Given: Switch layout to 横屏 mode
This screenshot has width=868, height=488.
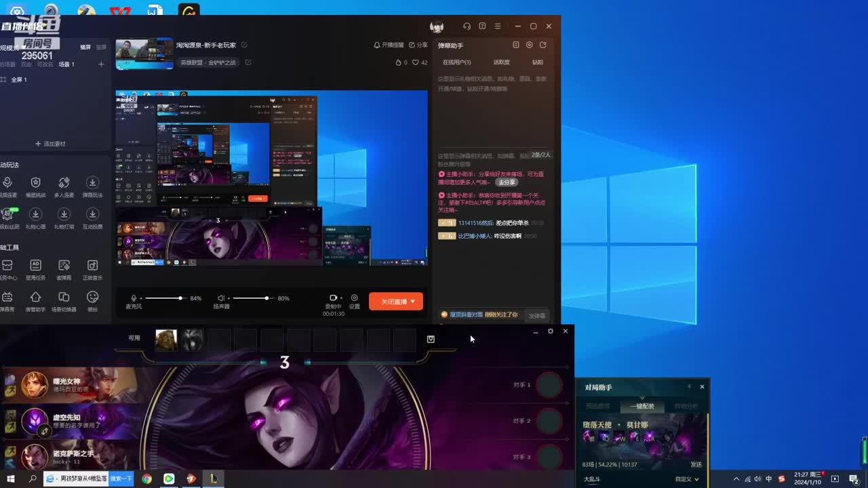Looking at the screenshot, I should pyautogui.click(x=85, y=47).
